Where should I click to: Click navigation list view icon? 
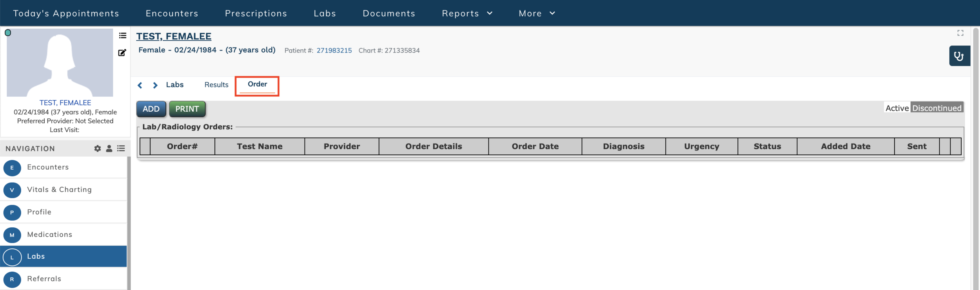click(121, 149)
